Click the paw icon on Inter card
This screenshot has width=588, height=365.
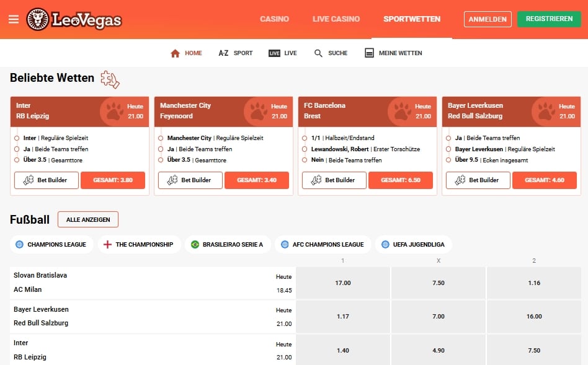(x=115, y=111)
